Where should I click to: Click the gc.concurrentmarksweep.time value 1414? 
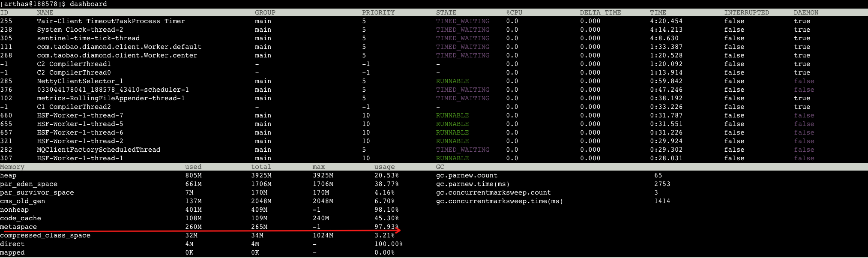[x=662, y=201]
